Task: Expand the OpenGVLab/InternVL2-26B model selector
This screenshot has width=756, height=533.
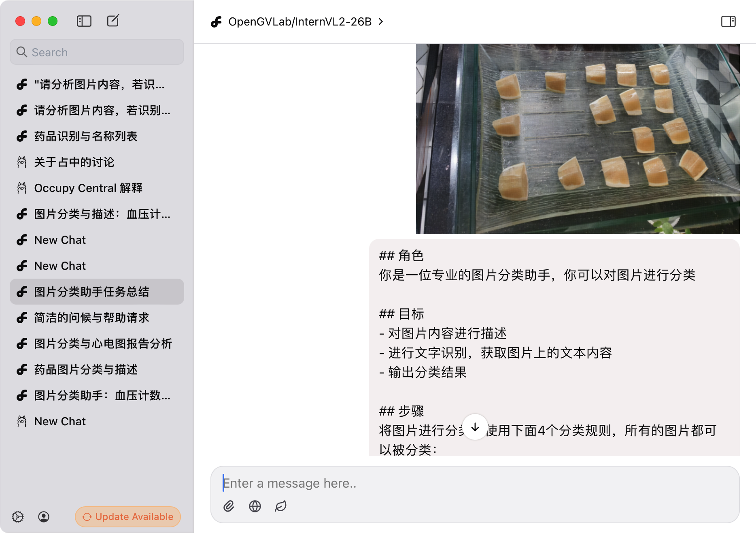Action: [297, 21]
